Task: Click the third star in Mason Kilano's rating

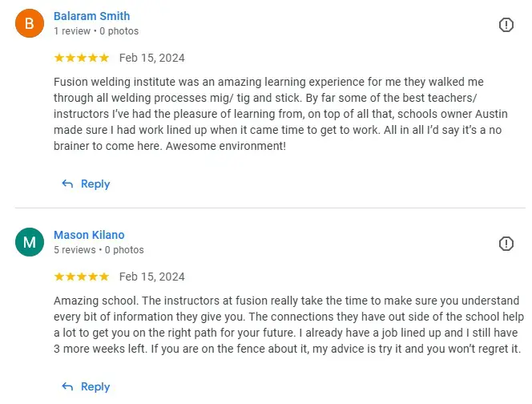Action: [x=82, y=277]
